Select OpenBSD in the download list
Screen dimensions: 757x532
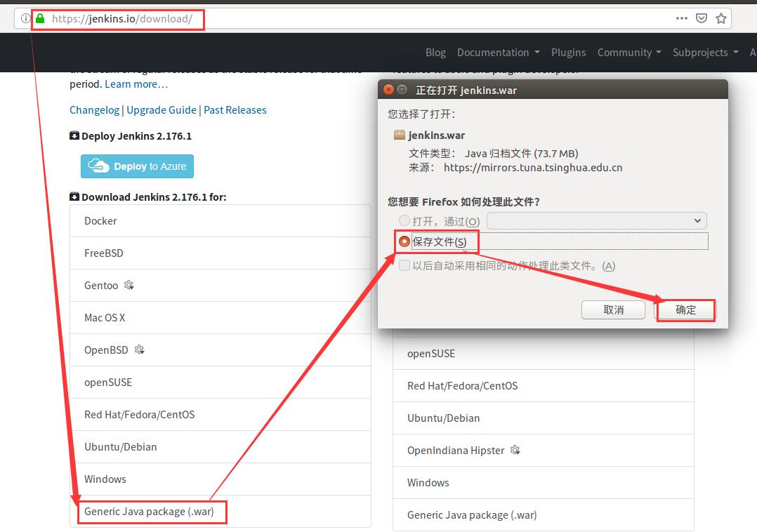pos(220,350)
